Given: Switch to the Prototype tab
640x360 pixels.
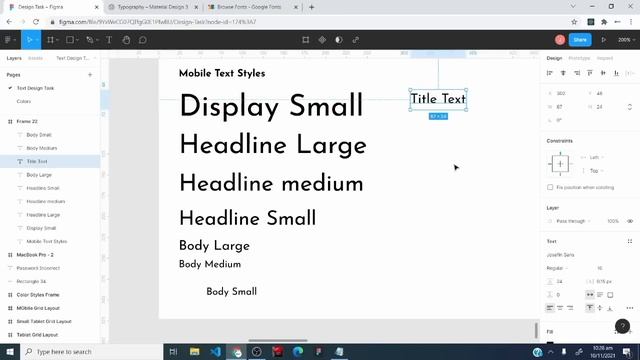Looking at the screenshot, I should (x=579, y=58).
